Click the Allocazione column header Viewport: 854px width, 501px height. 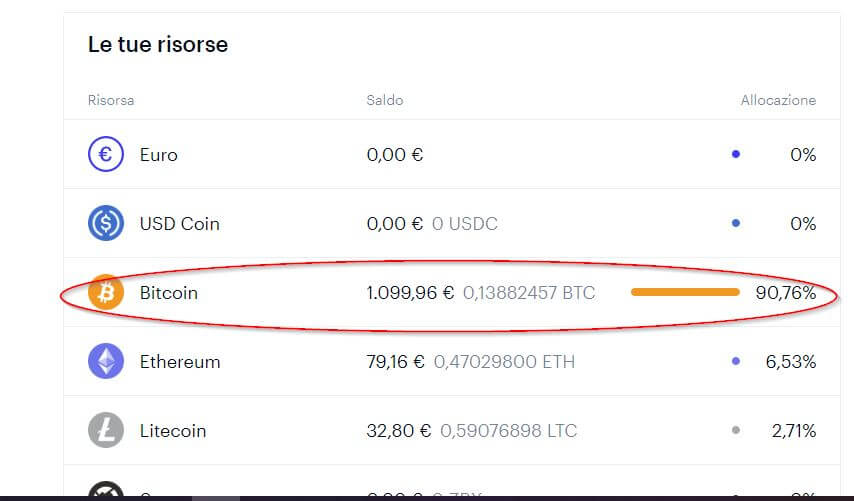(x=778, y=100)
